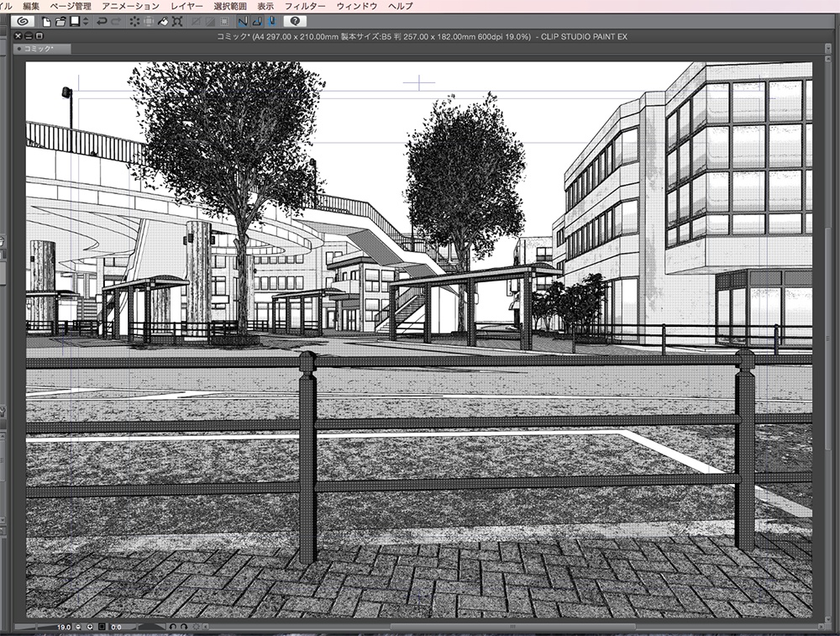
Task: Click the rotation angle 0.0 field
Action: click(x=116, y=627)
